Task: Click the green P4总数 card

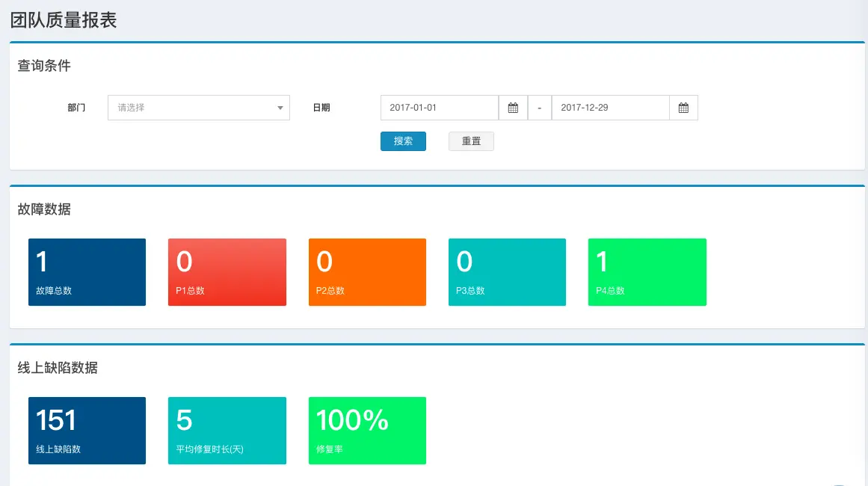Action: [647, 271]
